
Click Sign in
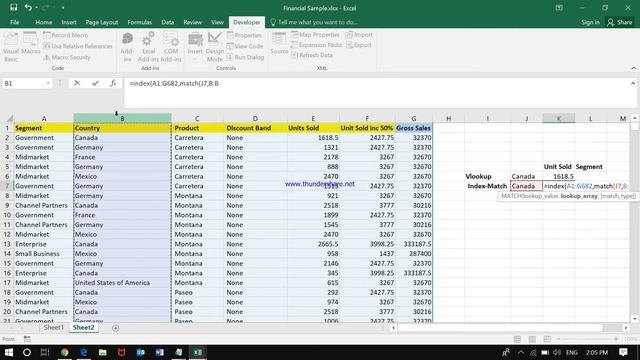click(x=590, y=22)
